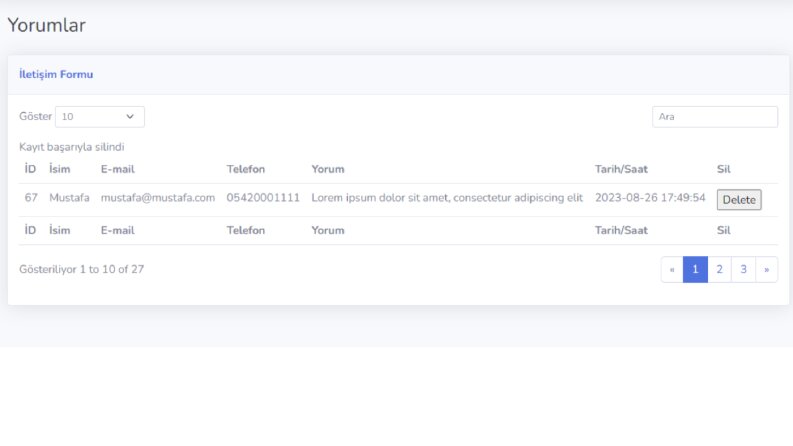The image size is (793, 446).
Task: Sort by Tarih/Saat top column header
Action: click(x=621, y=169)
